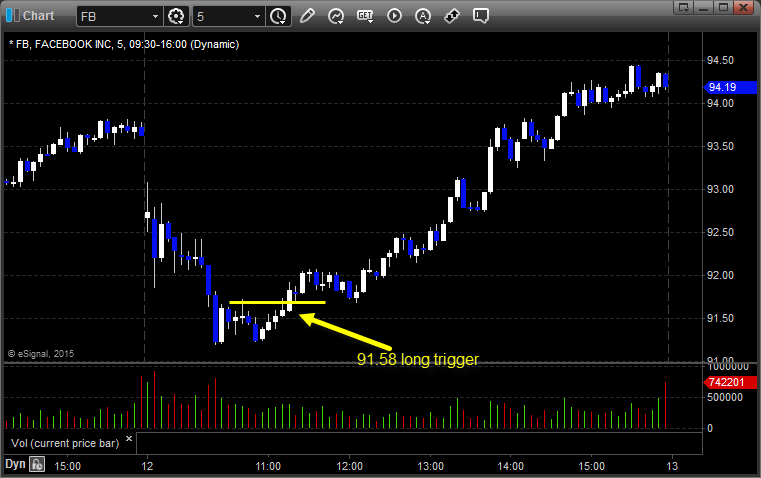Close the Vol study tab
The height and width of the screenshot is (478, 761).
(129, 439)
